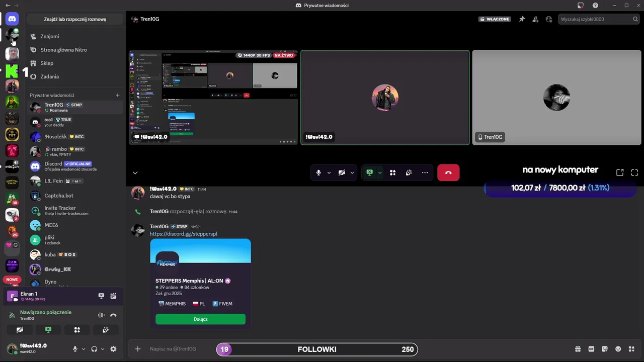Toggle screen share in call controls
This screenshot has width=644, height=362.
point(369,172)
